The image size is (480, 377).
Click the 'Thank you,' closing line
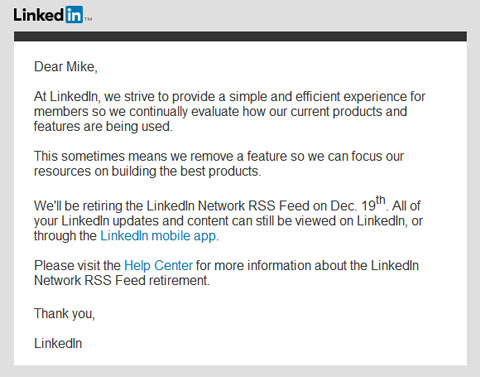pos(64,314)
